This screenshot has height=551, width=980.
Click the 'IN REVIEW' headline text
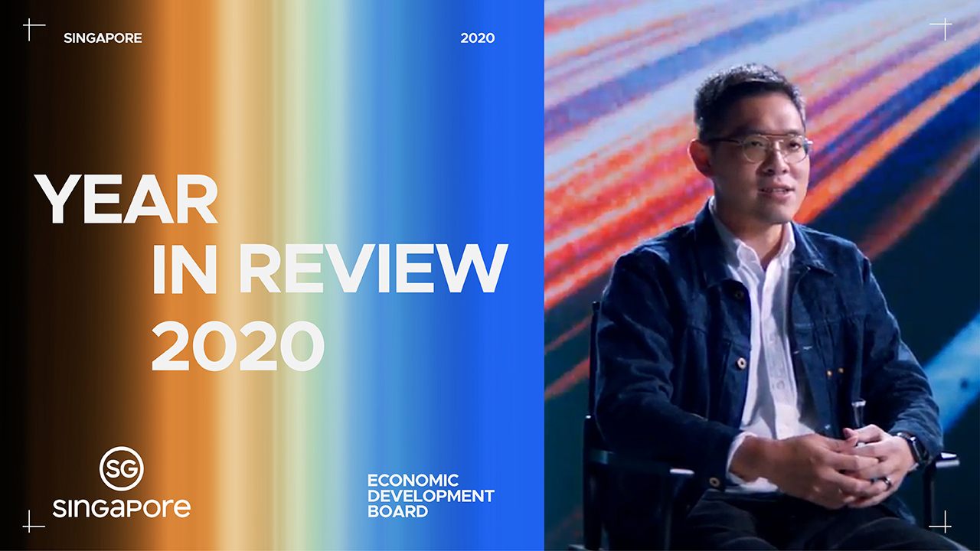point(329,270)
